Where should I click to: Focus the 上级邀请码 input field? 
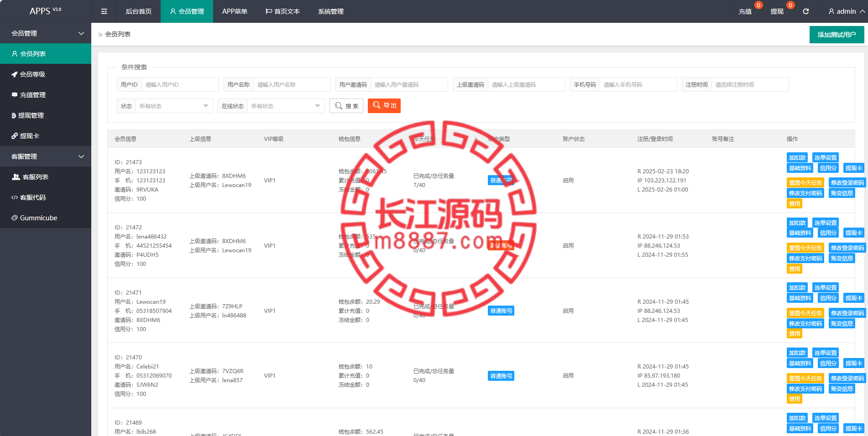pos(526,84)
